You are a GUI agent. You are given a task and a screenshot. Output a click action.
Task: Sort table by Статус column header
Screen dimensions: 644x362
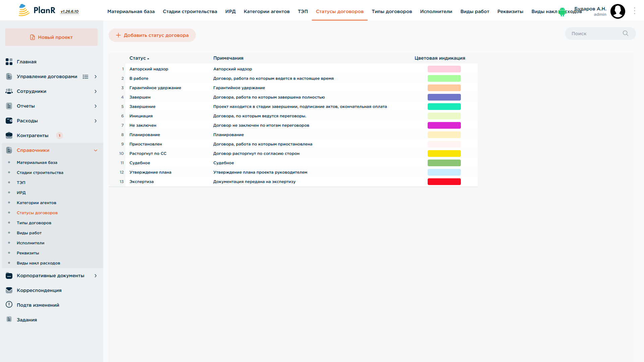tap(139, 58)
